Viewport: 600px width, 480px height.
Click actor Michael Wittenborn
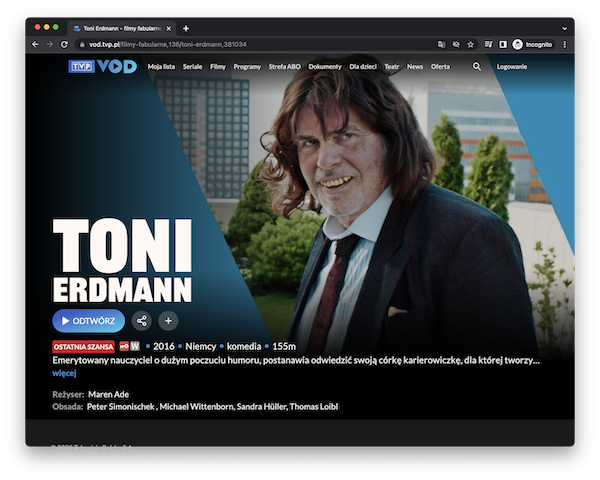click(196, 407)
